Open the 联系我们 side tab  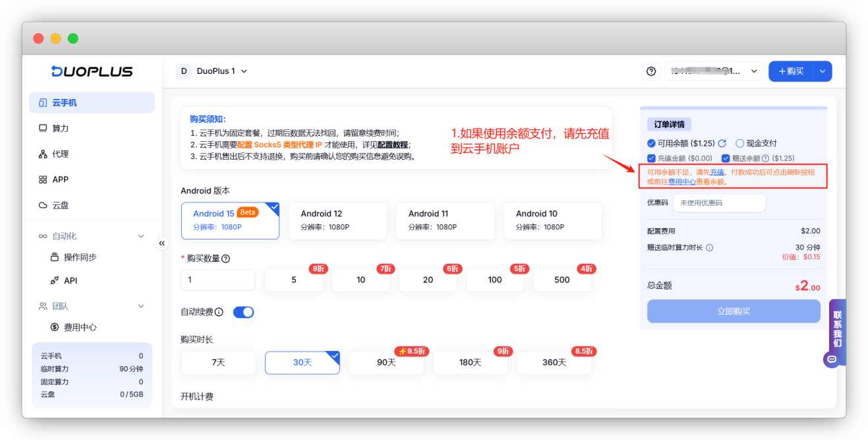point(837,329)
